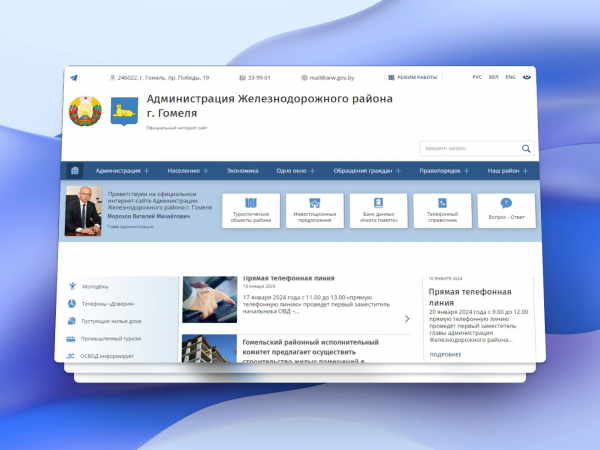The width and height of the screenshot is (600, 450).
Task: Open Одно окно menu item
Action: [x=291, y=171]
